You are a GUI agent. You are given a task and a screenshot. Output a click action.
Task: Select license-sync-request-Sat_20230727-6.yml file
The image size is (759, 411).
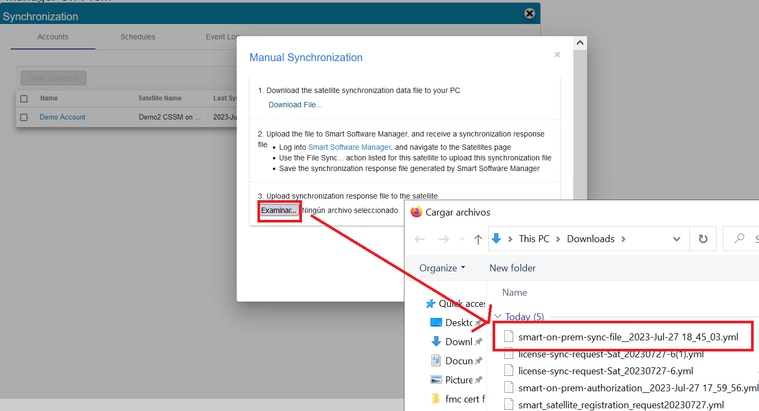(606, 371)
